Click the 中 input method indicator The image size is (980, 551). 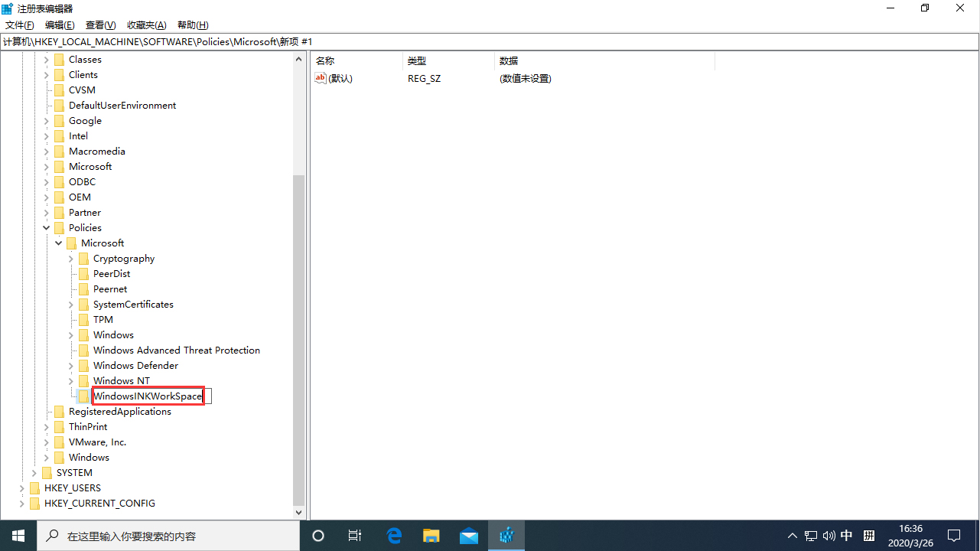pos(846,536)
